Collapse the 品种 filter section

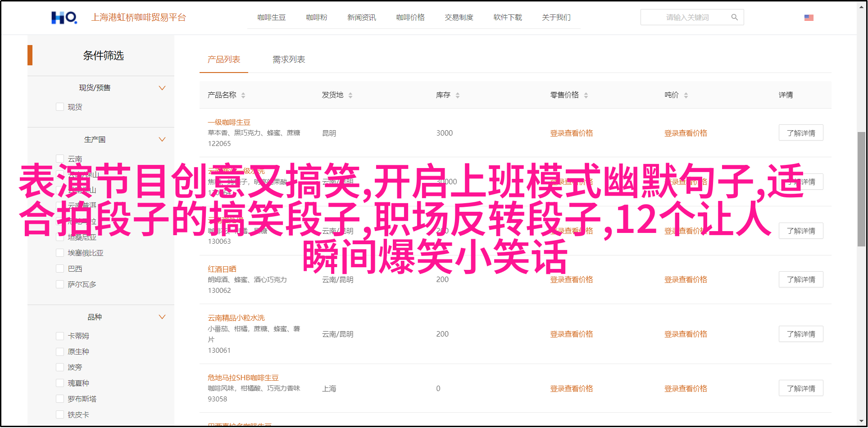pyautogui.click(x=162, y=317)
